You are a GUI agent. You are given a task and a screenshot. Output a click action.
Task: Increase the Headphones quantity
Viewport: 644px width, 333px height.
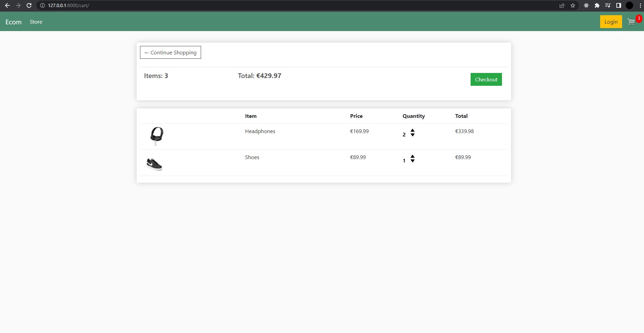tap(412, 131)
